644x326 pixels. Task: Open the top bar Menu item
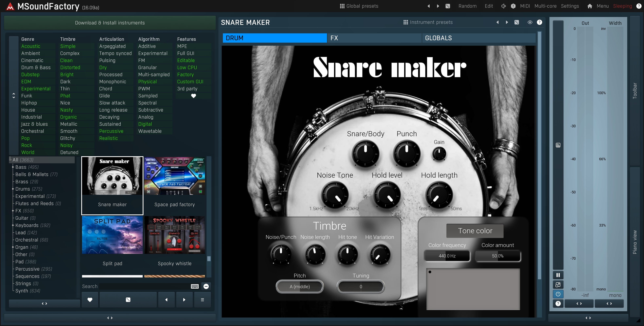pyautogui.click(x=603, y=6)
